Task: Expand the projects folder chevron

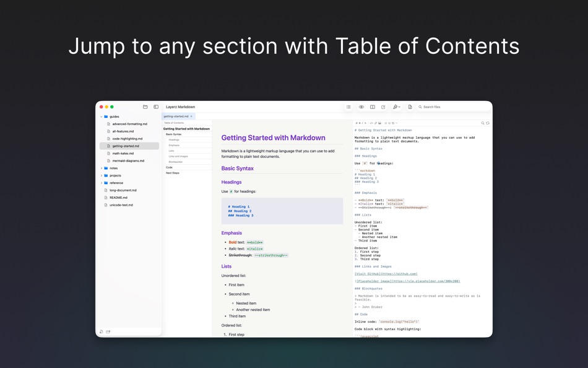Action: (102, 176)
